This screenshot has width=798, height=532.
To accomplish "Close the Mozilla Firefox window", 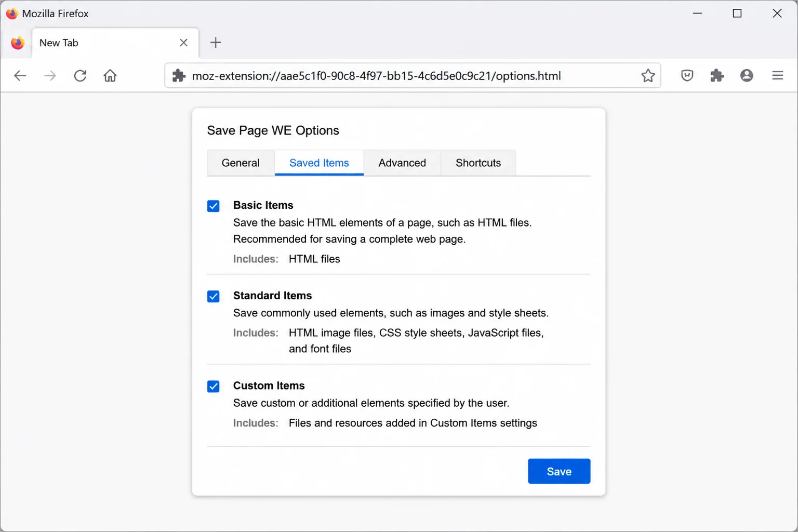I will coord(777,14).
